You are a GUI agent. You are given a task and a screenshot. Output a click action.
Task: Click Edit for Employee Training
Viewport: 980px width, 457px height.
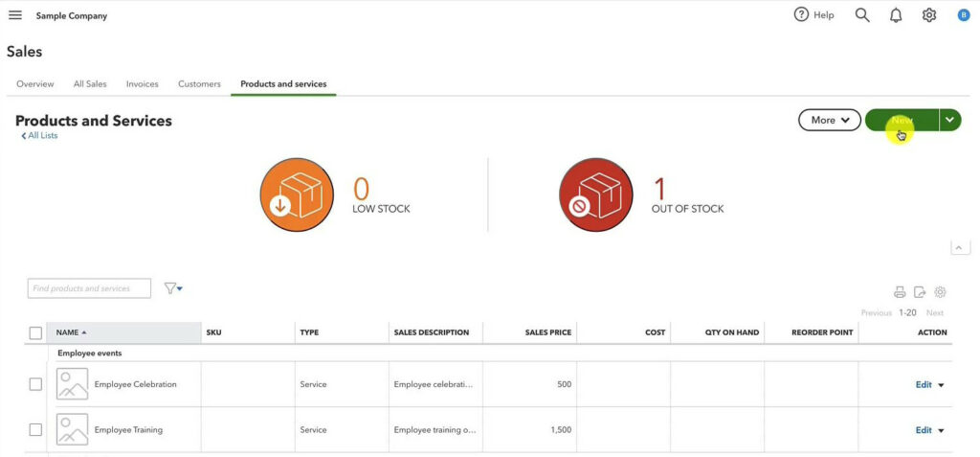924,430
